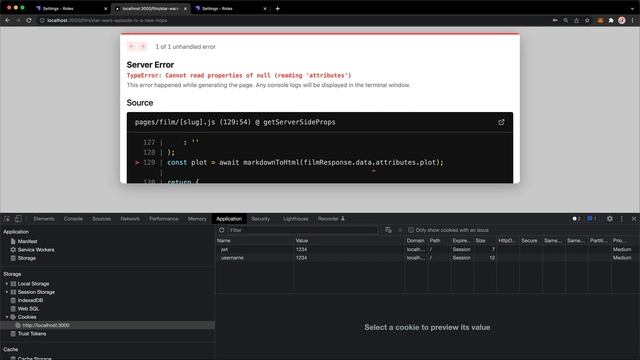Viewport: 640px width, 360px height.
Task: Click the DevTools inspect element icon
Action: tap(7, 219)
